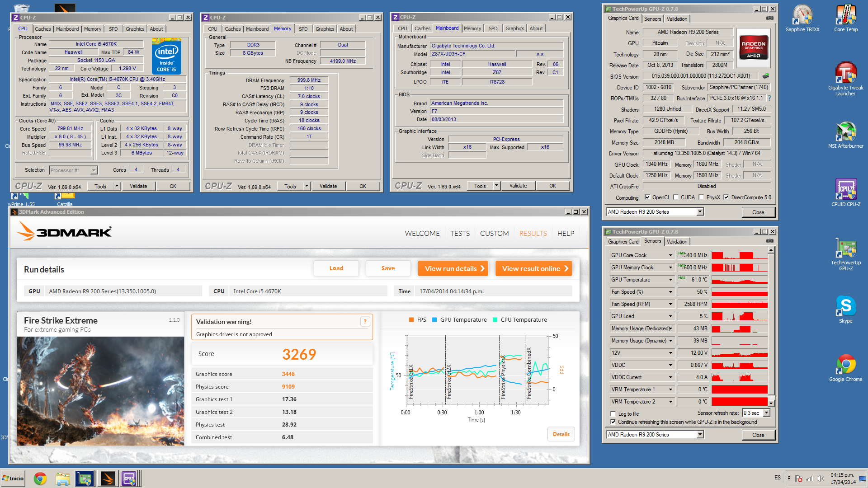Viewport: 868px width, 488px height.
Task: Click GPU-Z Sensors scrollbar down arrow
Action: (x=771, y=403)
